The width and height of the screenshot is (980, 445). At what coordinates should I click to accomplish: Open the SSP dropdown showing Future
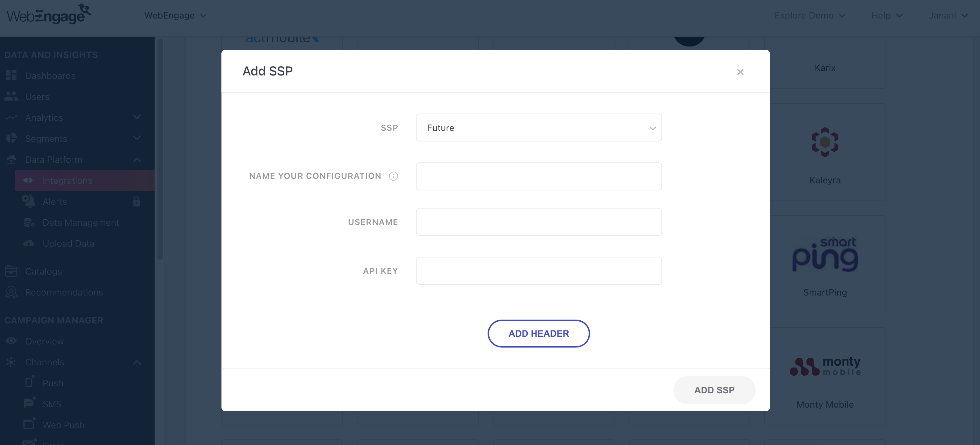[538, 128]
